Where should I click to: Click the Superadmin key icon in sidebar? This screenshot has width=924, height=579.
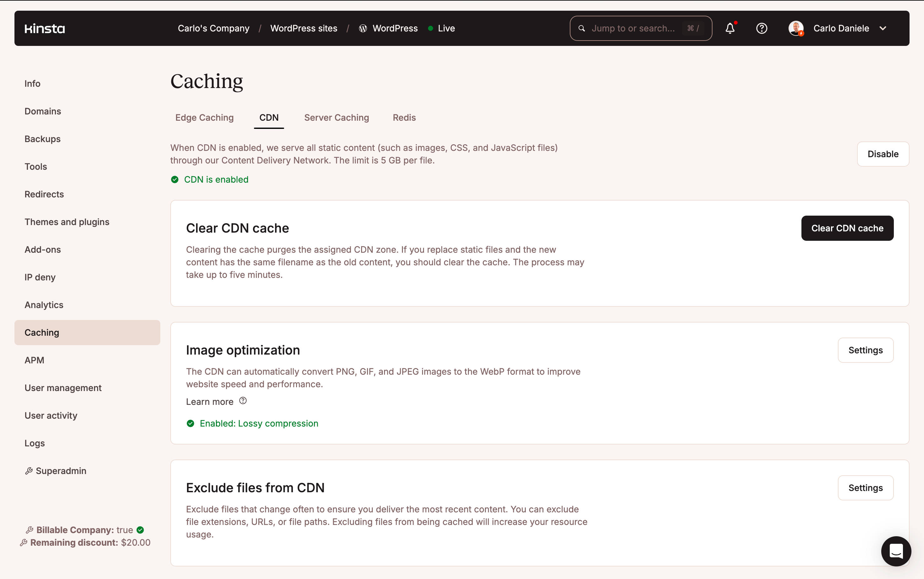point(29,470)
